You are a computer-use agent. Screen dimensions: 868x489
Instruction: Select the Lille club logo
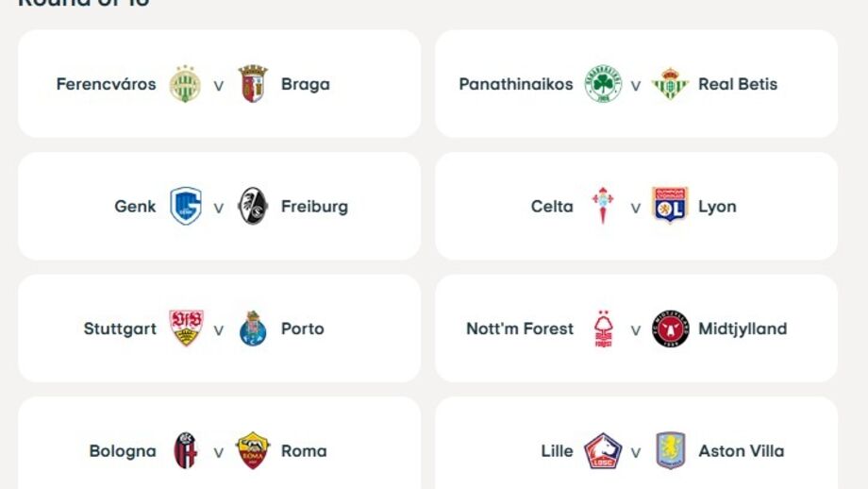(603, 451)
